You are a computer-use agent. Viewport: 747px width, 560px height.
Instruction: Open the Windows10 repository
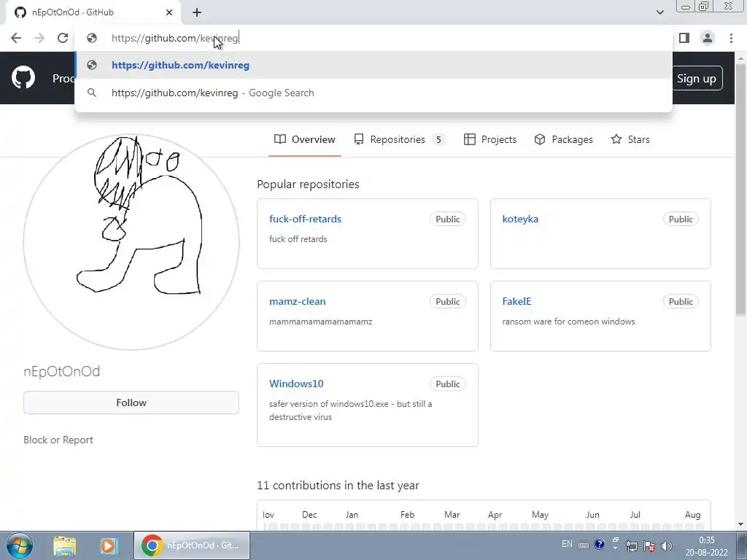296,384
